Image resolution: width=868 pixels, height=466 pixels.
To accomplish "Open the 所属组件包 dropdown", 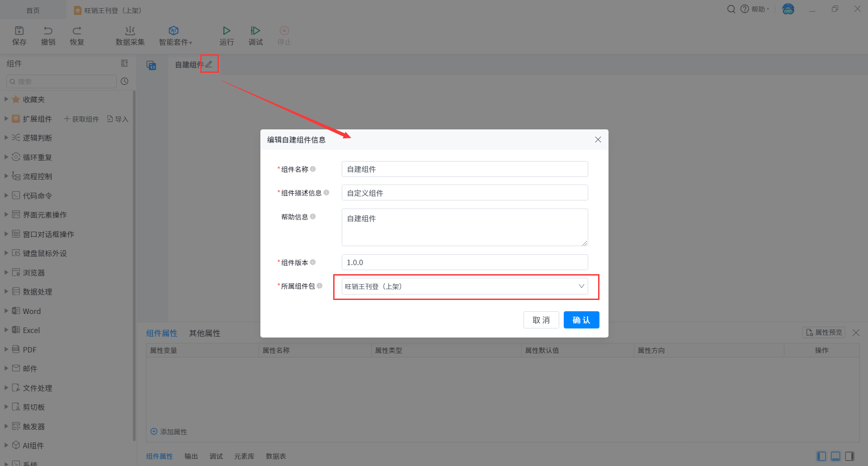I will click(x=465, y=286).
